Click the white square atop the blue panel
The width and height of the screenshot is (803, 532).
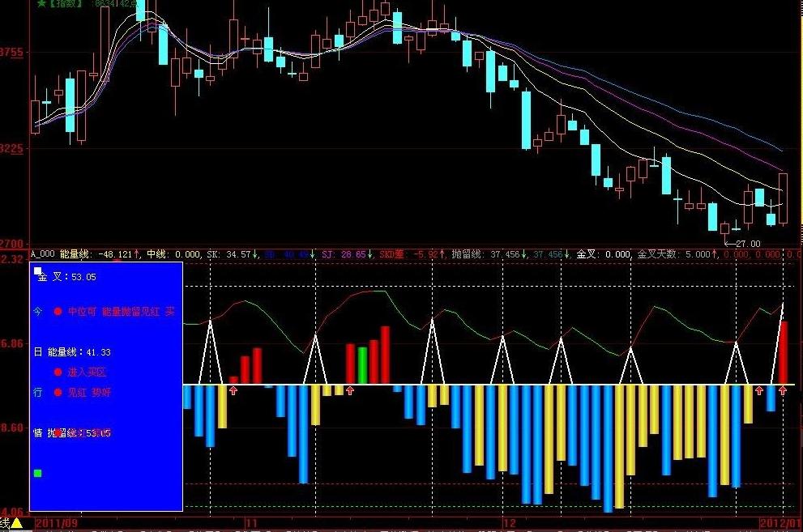(37, 270)
